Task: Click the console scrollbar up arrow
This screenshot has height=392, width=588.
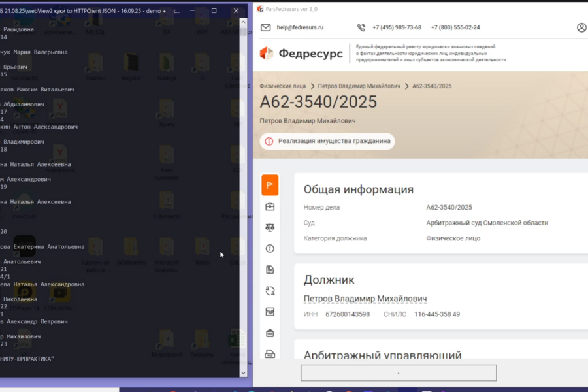Action: point(243,22)
